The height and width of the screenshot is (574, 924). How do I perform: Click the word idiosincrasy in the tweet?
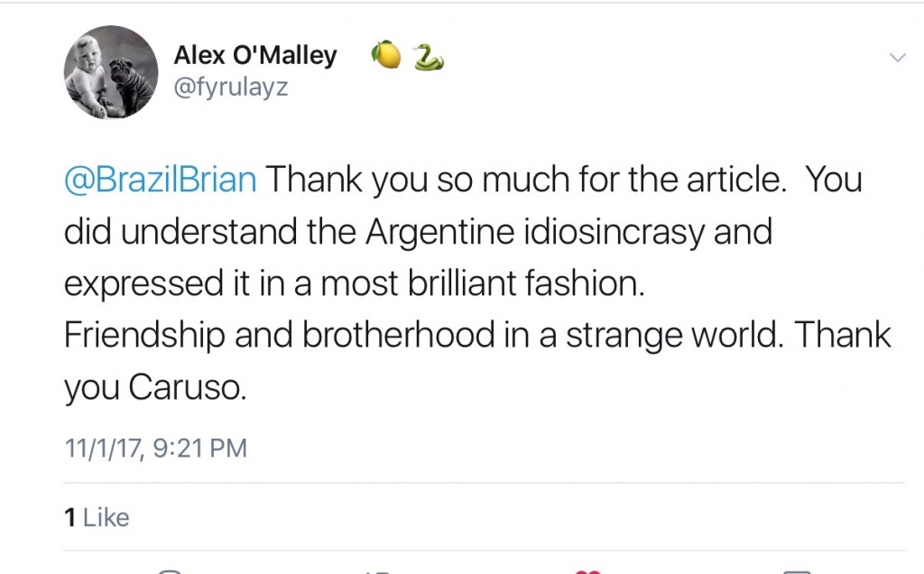tap(614, 232)
